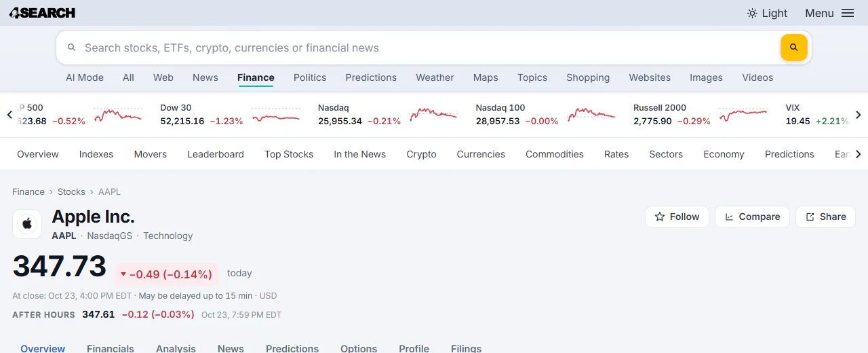The width and height of the screenshot is (868, 353).
Task: Open the Menu hamburger
Action: pos(829,13)
